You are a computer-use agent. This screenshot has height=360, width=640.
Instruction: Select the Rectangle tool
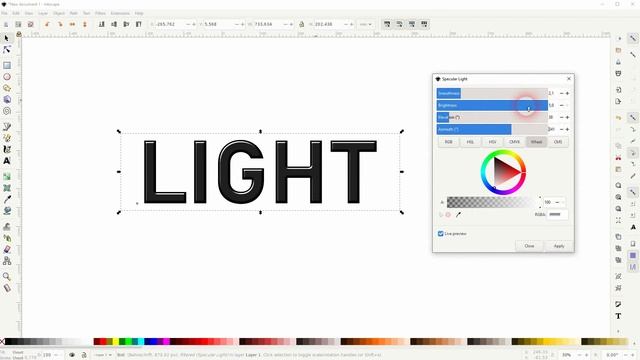pos(7,65)
